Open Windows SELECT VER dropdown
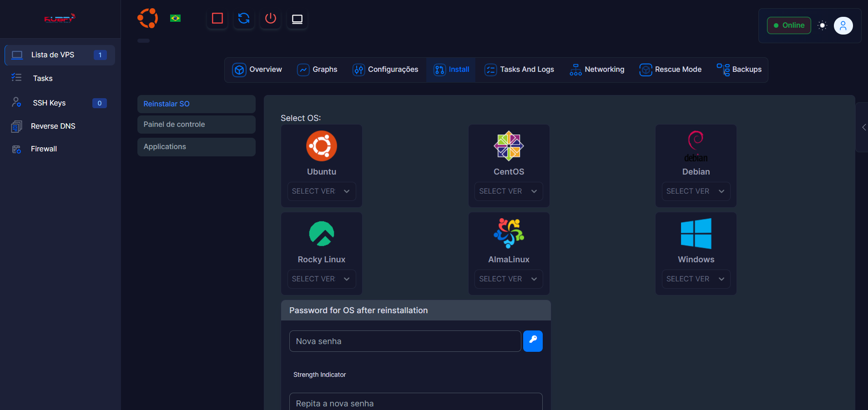Image resolution: width=868 pixels, height=410 pixels. [x=696, y=279]
